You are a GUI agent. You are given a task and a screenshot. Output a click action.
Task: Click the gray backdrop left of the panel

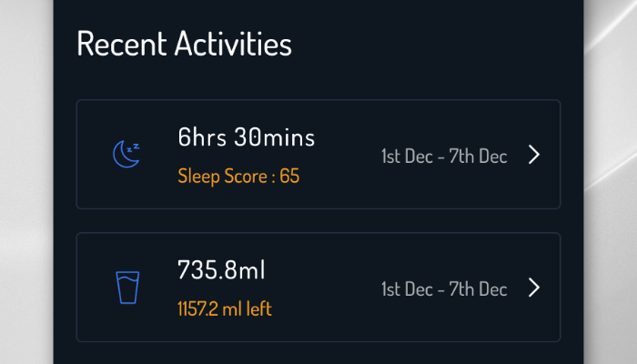[x=25, y=182]
